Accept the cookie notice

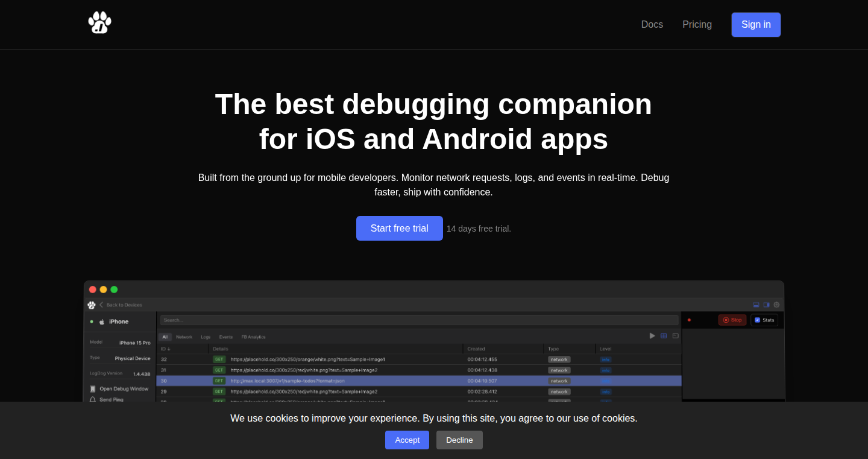407,440
